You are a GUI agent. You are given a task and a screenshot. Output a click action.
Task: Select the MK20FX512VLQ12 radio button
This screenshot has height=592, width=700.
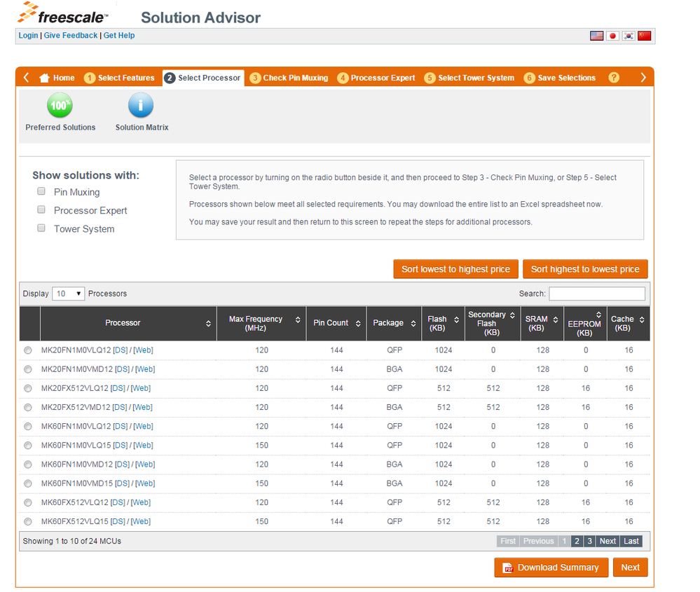pyautogui.click(x=28, y=388)
